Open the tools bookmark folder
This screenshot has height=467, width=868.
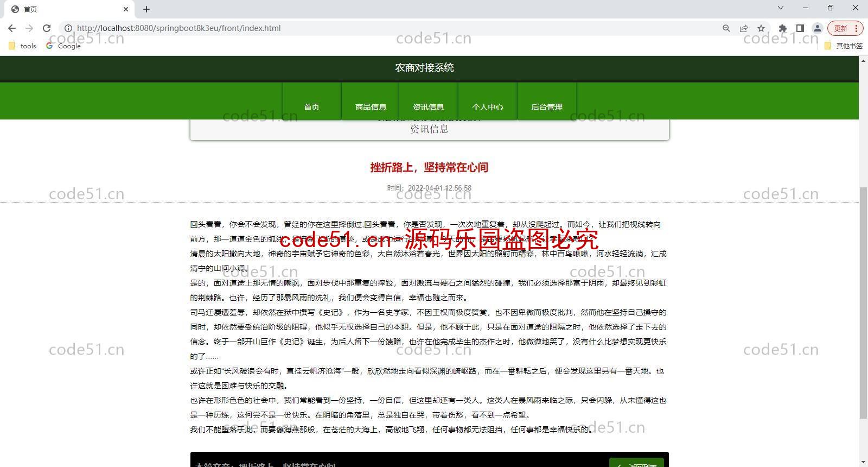(x=22, y=46)
